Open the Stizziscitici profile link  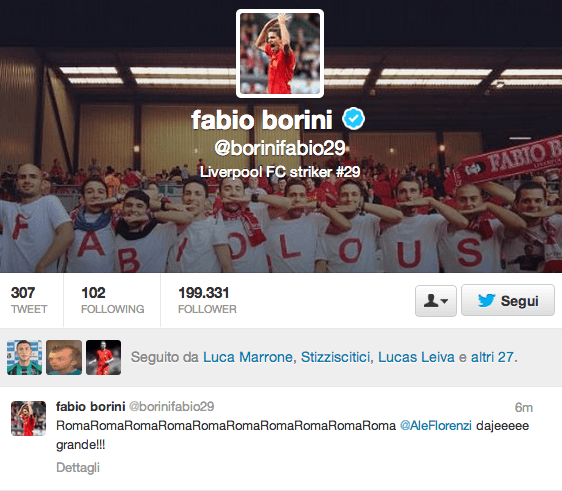pos(335,357)
